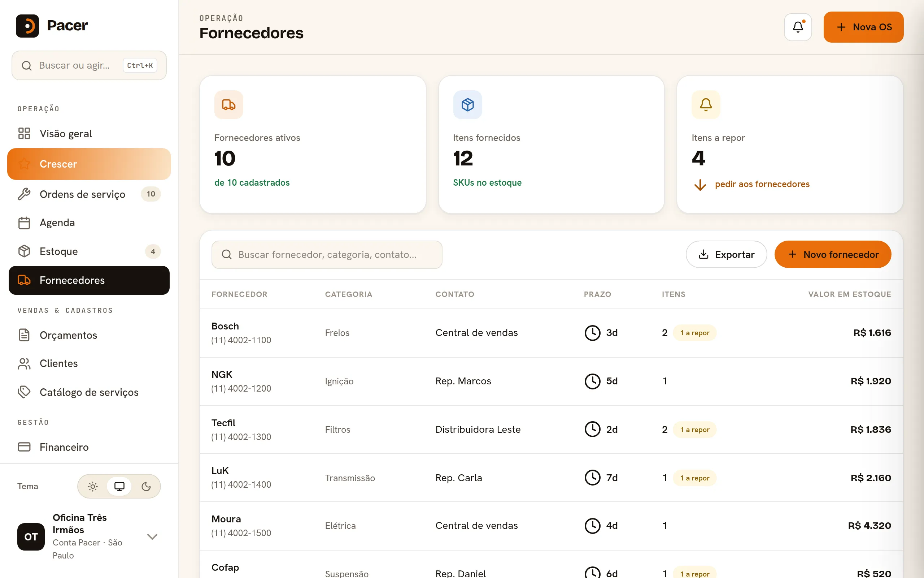This screenshot has height=578, width=924.
Task: Focus the Buscar ou agir search field
Action: click(89, 65)
